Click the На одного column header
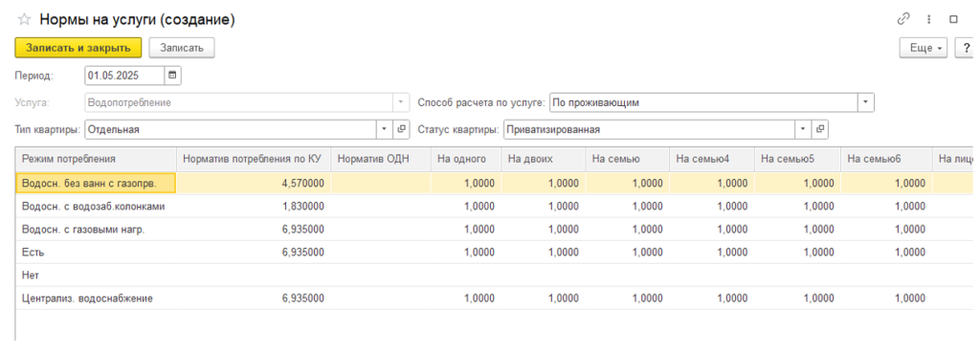This screenshot has height=353, width=980. coord(466,159)
